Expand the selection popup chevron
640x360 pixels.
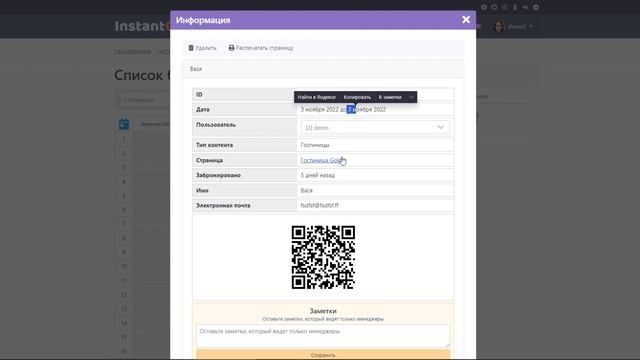(x=411, y=97)
